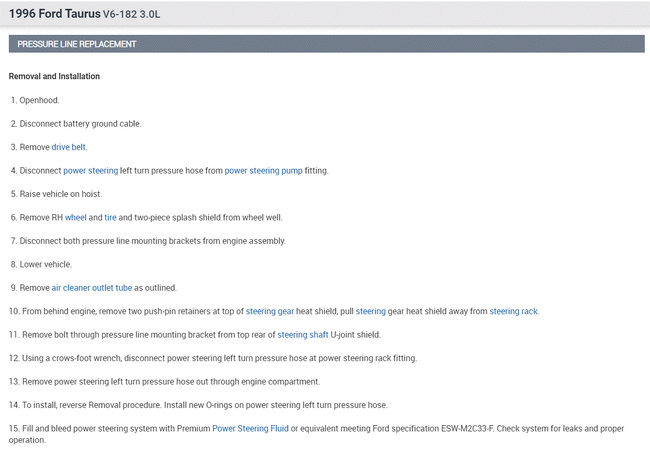Click the 'PRESSURE LINE REPLACEMENT' section header bar
The image size is (650, 458).
point(323,44)
